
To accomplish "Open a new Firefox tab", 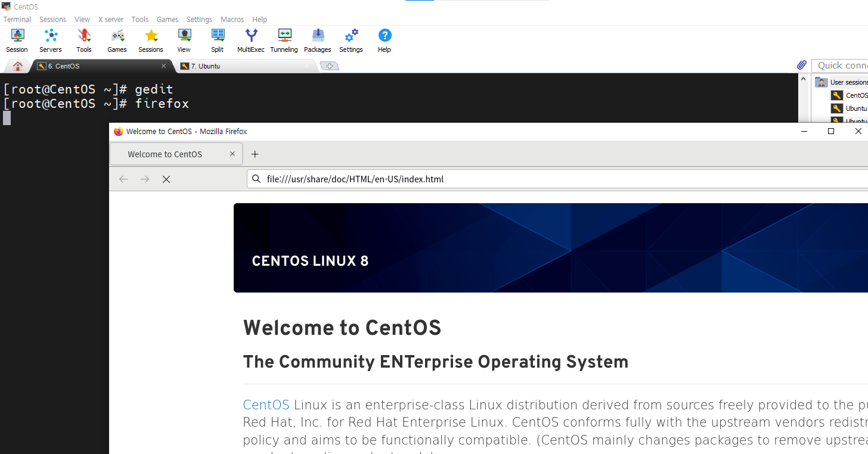I will pos(255,154).
